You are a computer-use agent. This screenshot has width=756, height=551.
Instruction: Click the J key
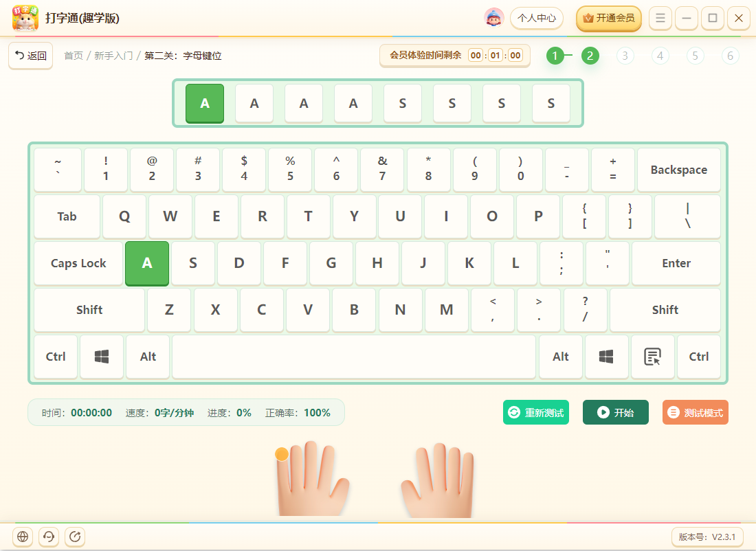423,263
